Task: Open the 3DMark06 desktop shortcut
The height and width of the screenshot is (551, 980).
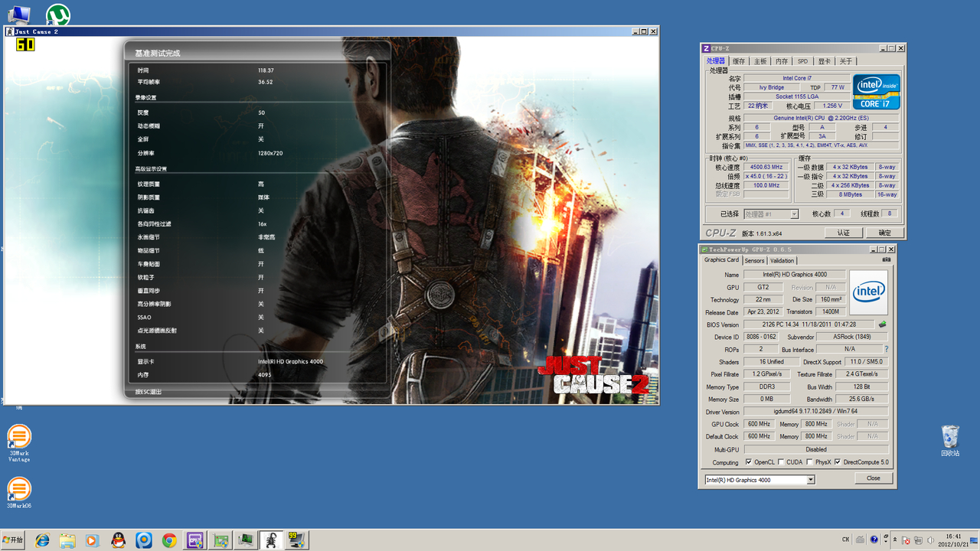Action: click(x=19, y=493)
